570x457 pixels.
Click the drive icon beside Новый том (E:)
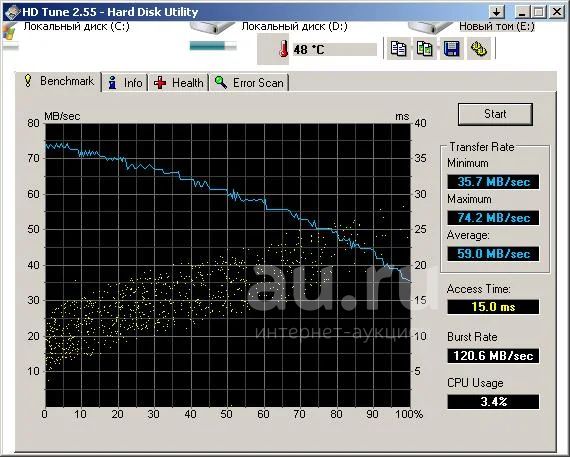430,27
